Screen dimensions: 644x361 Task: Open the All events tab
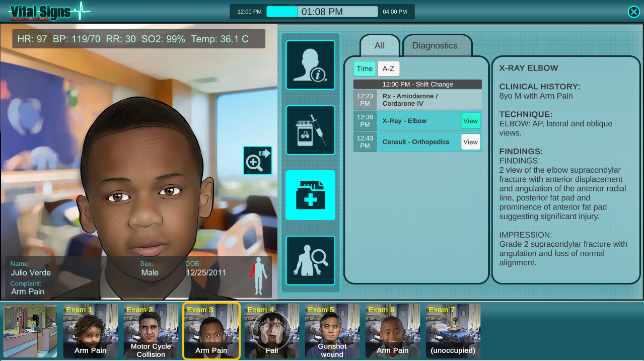[379, 46]
